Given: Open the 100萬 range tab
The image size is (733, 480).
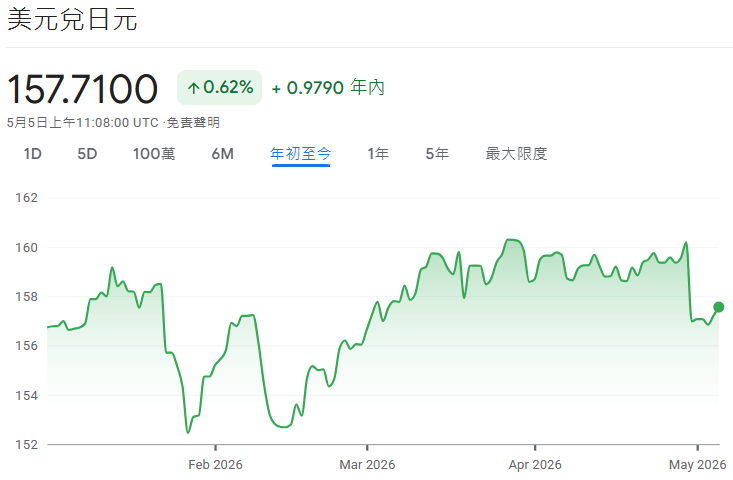Looking at the screenshot, I should 154,154.
